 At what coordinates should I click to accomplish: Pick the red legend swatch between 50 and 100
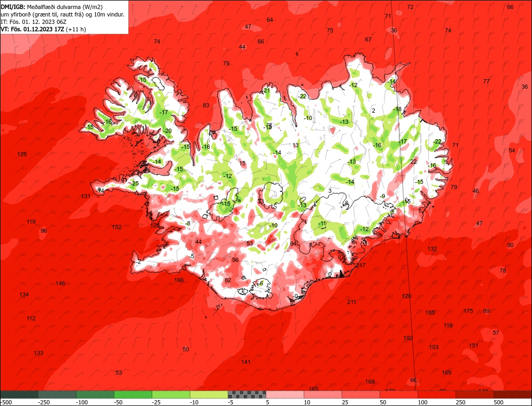click(x=399, y=394)
